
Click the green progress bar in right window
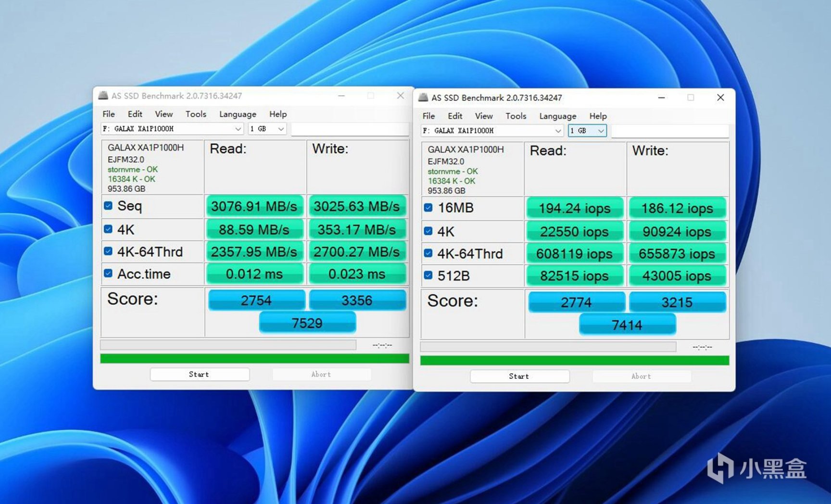coord(575,360)
